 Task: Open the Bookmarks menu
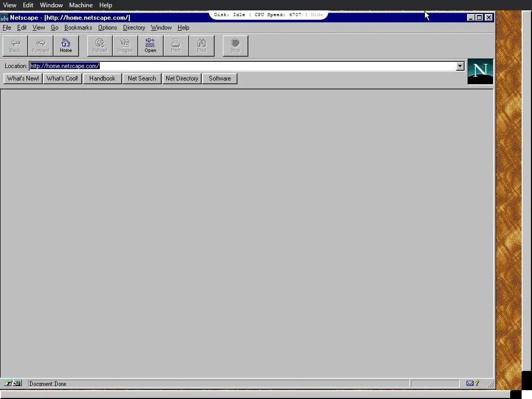tap(78, 28)
